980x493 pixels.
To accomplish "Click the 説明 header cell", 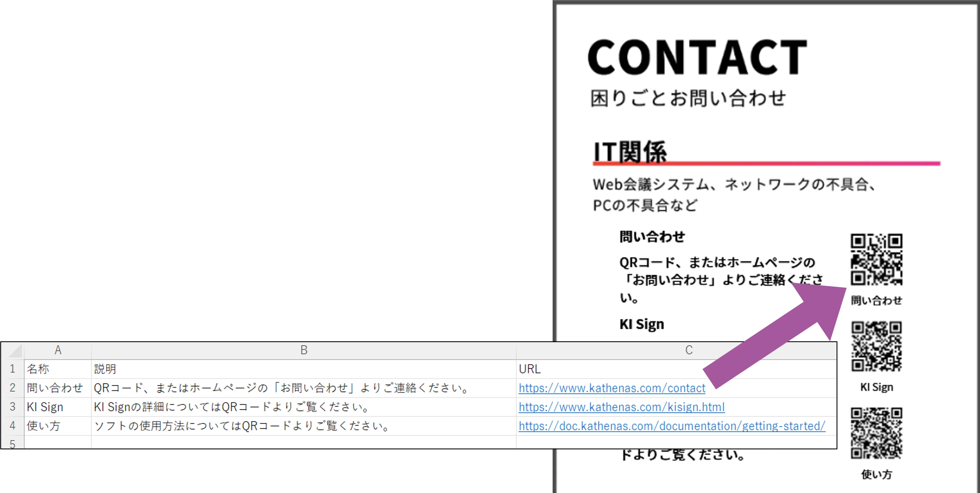I will 105,369.
